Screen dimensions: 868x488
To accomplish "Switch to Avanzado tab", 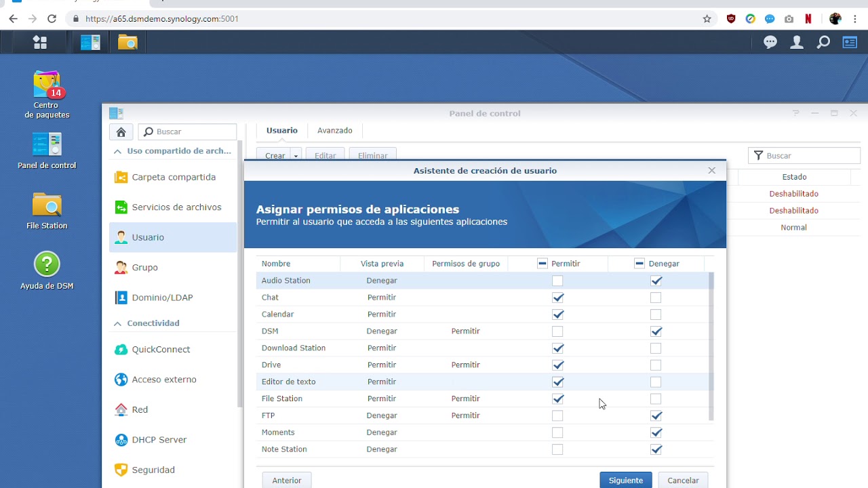I will pyautogui.click(x=335, y=130).
